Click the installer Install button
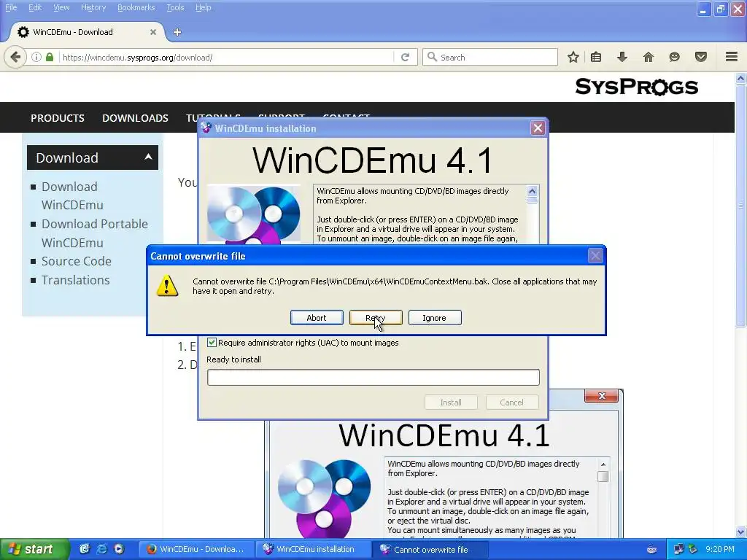Screen dimensions: 747x560 point(451,402)
